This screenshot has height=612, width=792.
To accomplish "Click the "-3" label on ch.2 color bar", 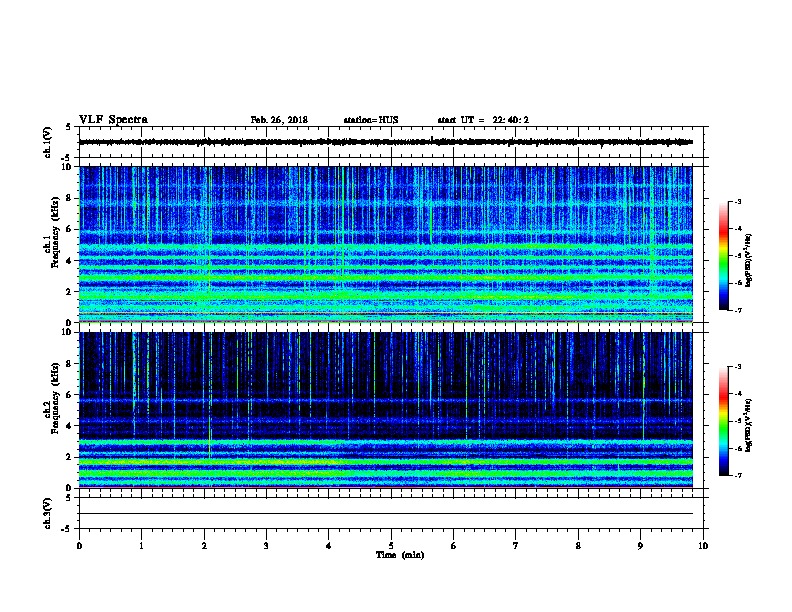I will click(737, 367).
